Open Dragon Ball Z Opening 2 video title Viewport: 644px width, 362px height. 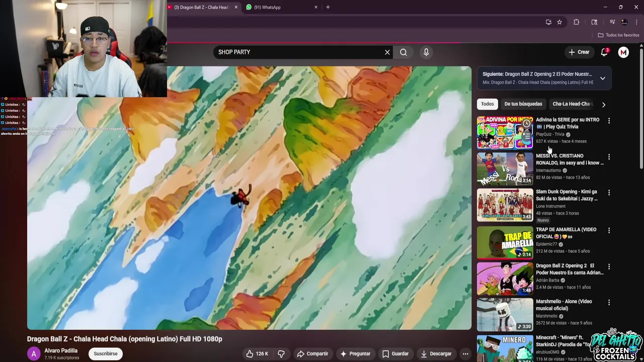coord(570,269)
